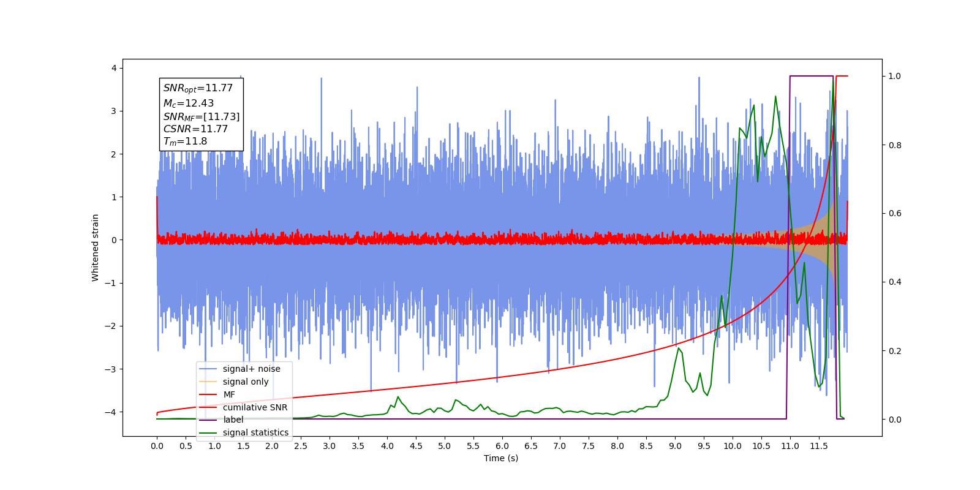This screenshot has width=980, height=490.
Task: Click the right y-axis tick label 0.6
Action: pyautogui.click(x=895, y=214)
